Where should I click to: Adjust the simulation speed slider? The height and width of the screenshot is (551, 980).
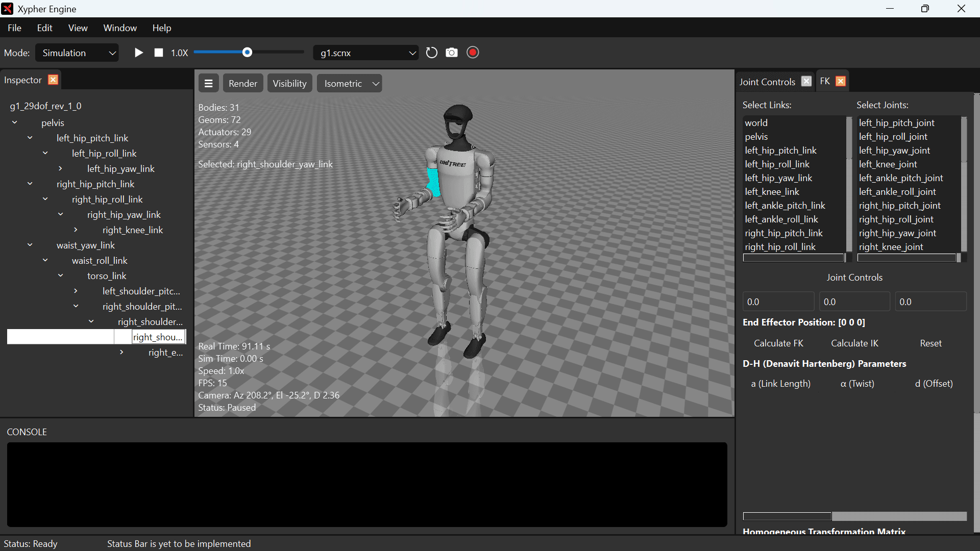click(x=248, y=52)
